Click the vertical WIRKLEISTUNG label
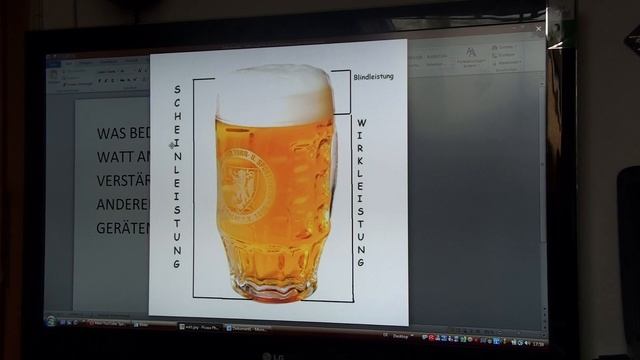 [361, 193]
